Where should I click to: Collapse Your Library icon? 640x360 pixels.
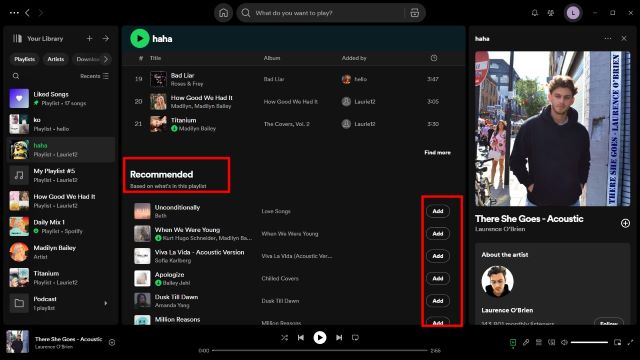(17, 38)
